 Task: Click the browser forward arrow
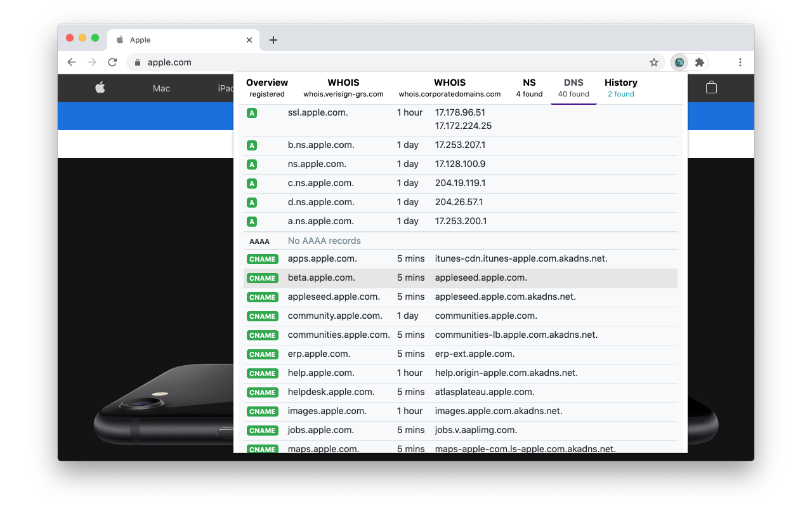pos(92,62)
